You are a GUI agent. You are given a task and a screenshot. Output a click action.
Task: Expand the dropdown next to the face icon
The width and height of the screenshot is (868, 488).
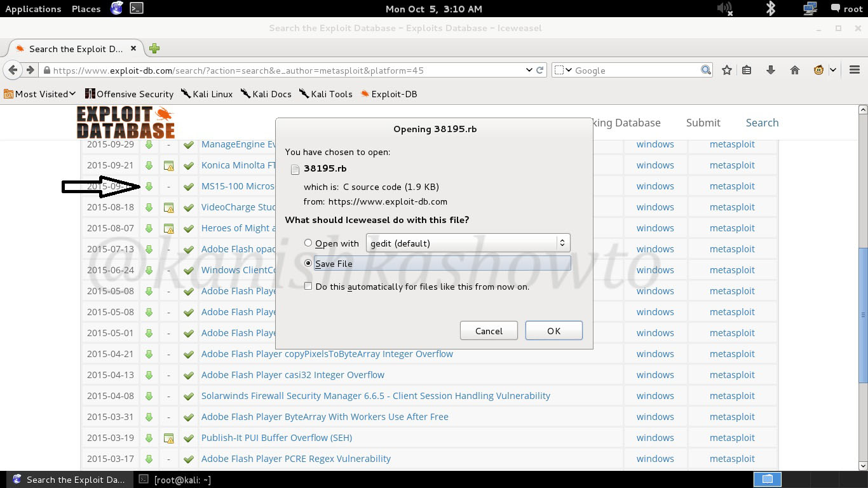tap(833, 70)
